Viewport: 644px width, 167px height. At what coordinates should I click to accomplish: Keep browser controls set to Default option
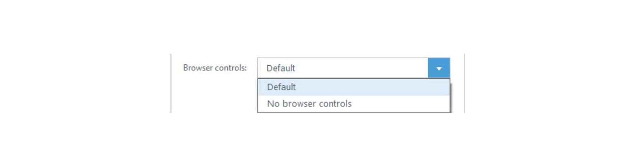point(353,87)
